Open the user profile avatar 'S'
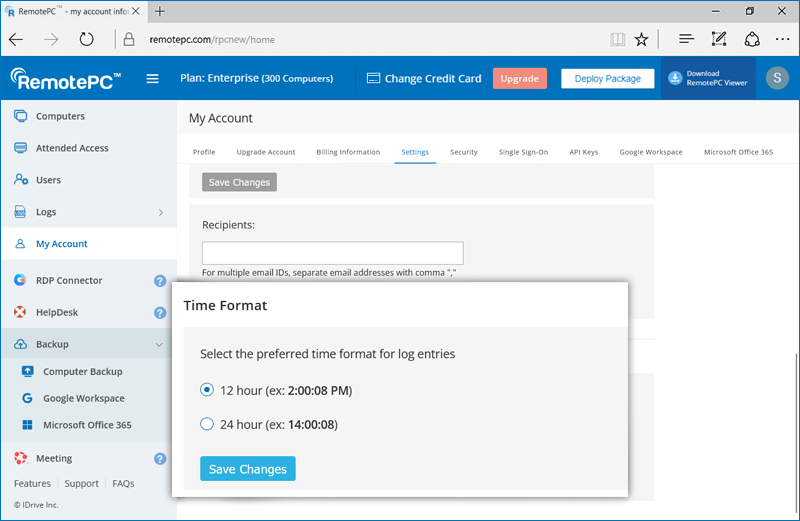 [x=777, y=79]
